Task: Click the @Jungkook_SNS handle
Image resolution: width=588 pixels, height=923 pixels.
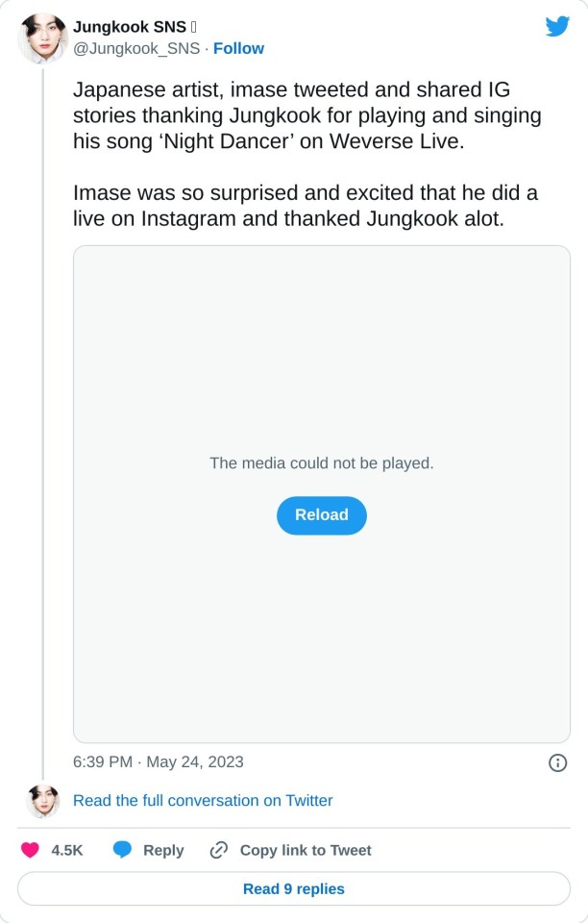Action: click(x=136, y=48)
